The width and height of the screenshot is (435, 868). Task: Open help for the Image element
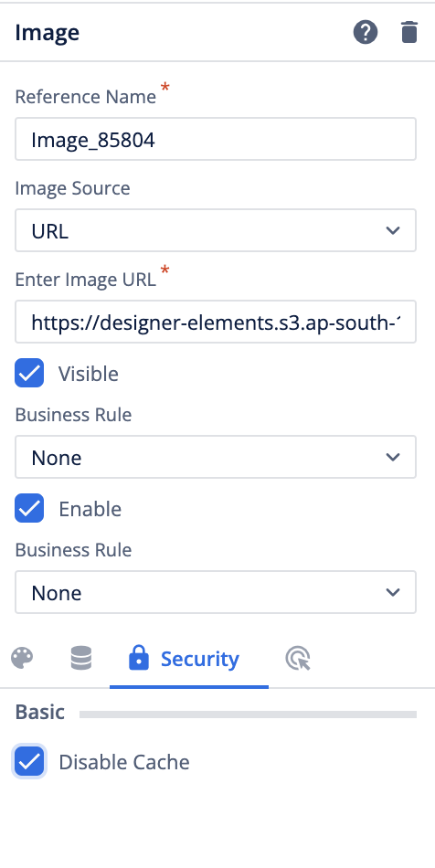[366, 33]
